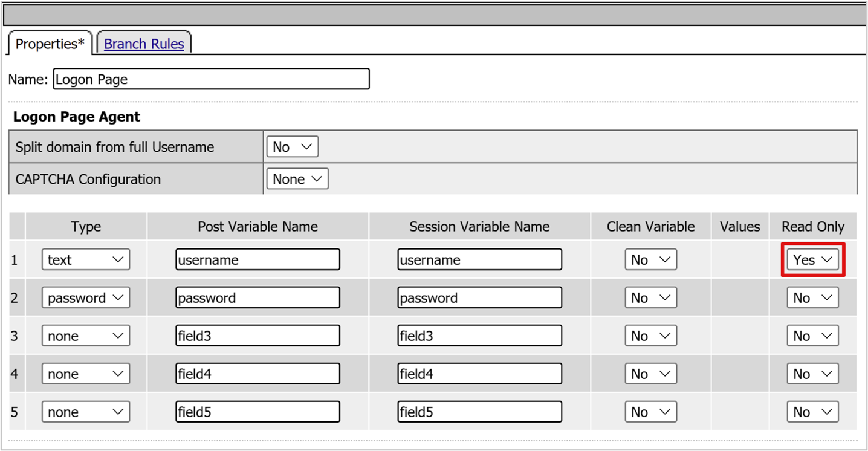Select the username Post Variable Name field
The image size is (868, 451).
tap(257, 260)
